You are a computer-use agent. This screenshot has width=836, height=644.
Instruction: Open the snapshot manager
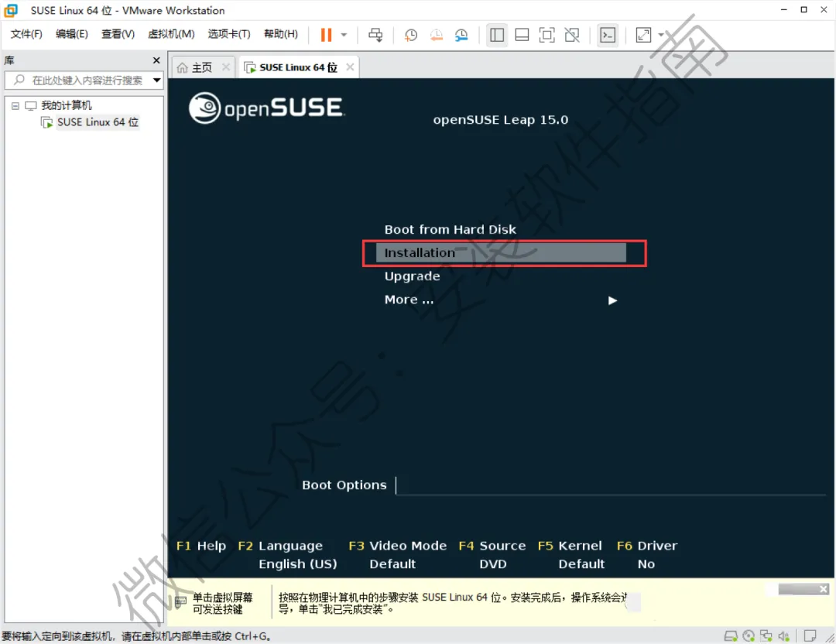coord(461,35)
